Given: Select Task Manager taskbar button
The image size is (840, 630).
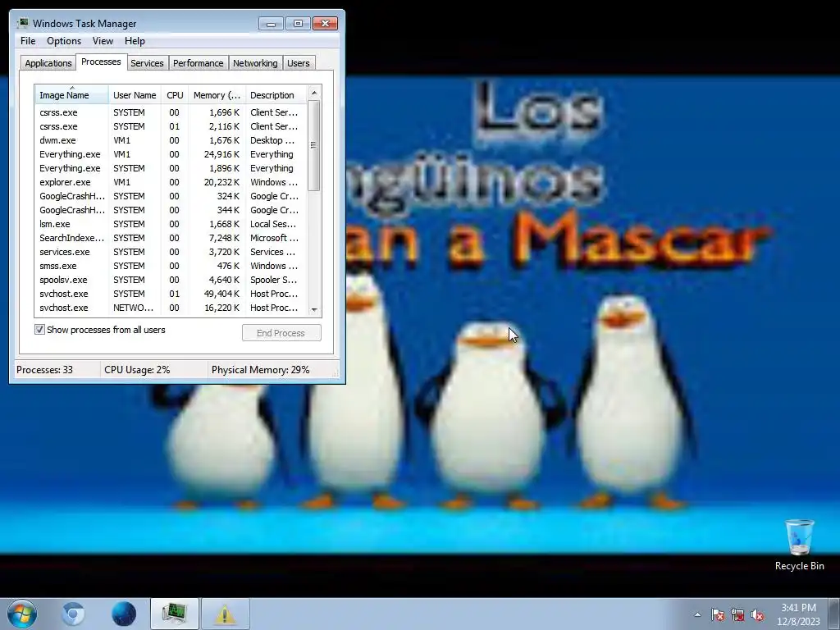Looking at the screenshot, I should (x=175, y=614).
